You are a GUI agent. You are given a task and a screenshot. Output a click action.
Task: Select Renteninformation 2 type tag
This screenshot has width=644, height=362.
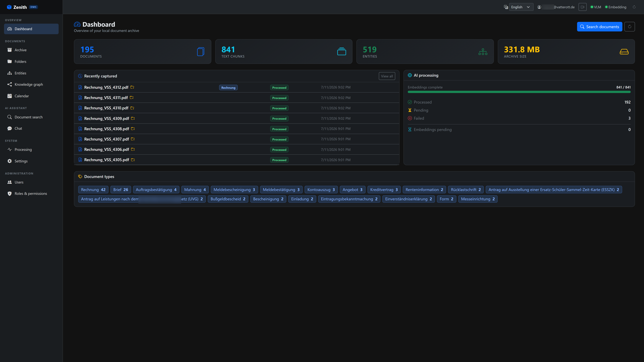tap(424, 190)
